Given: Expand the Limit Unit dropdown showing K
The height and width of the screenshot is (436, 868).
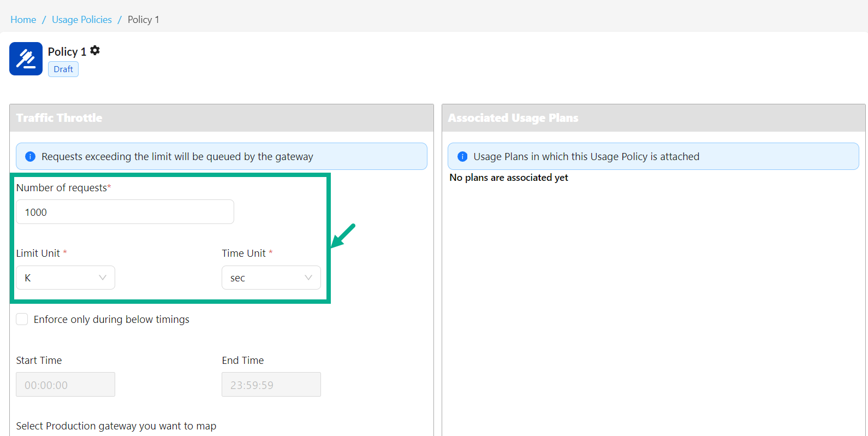Looking at the screenshot, I should 66,278.
